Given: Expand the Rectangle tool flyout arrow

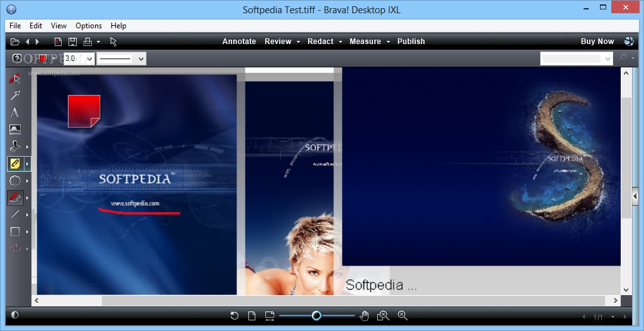Looking at the screenshot, I should coord(28,232).
